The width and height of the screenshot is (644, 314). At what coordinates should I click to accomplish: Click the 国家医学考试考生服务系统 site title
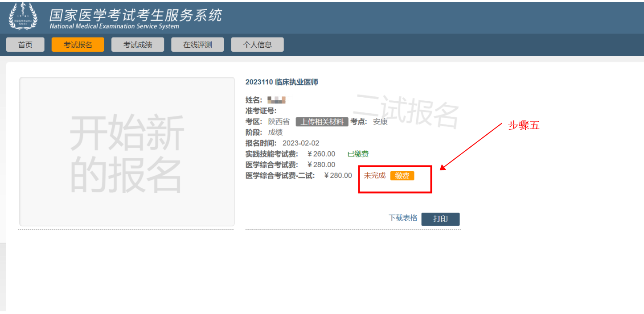[135, 15]
